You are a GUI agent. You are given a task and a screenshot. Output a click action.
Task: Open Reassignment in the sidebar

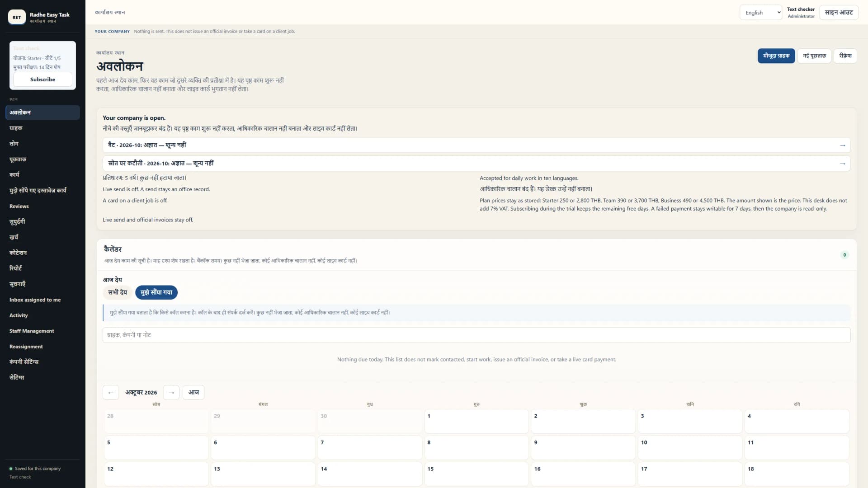pos(42,347)
